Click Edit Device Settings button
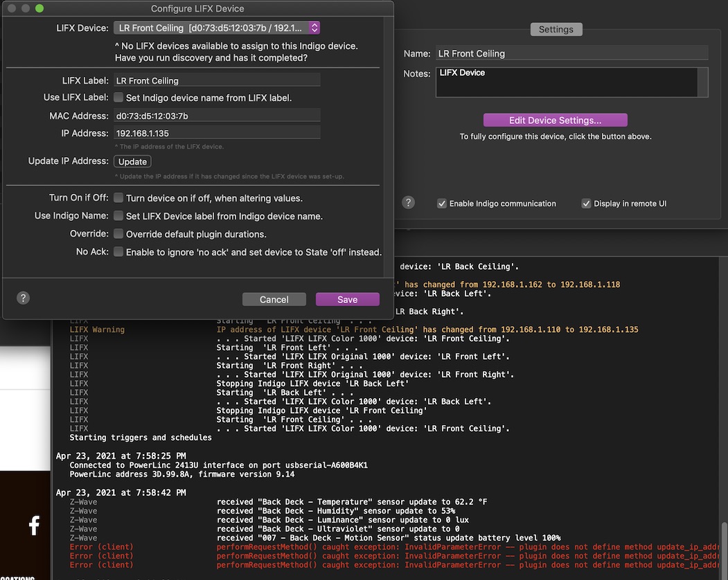The image size is (728, 580). (x=556, y=120)
